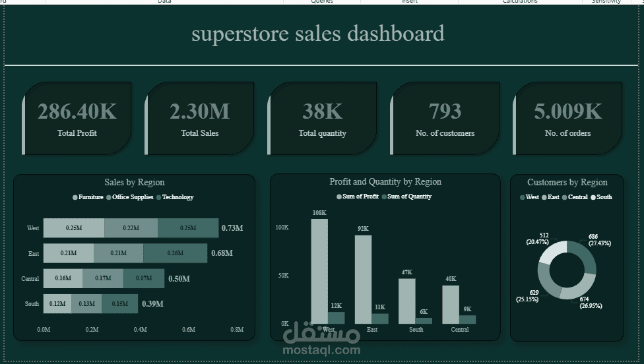Click the Profit and Quantity by Region title
The image size is (644, 364).
point(385,181)
